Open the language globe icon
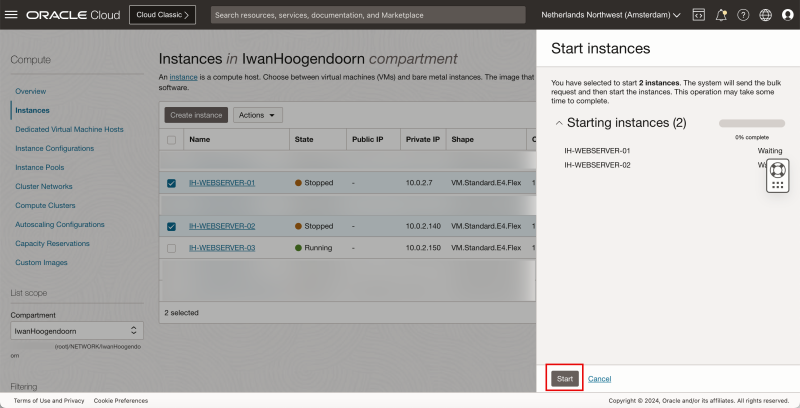This screenshot has width=800, height=408. (x=766, y=15)
